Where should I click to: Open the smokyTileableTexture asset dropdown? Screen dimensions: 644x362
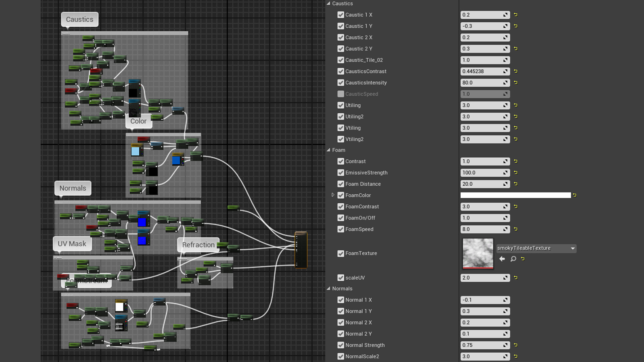click(572, 248)
